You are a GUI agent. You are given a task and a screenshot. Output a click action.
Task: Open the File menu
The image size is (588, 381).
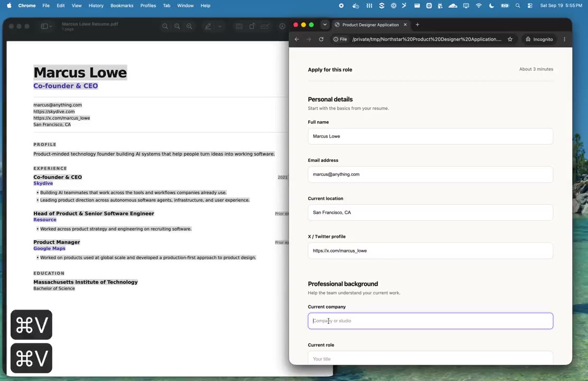click(46, 6)
